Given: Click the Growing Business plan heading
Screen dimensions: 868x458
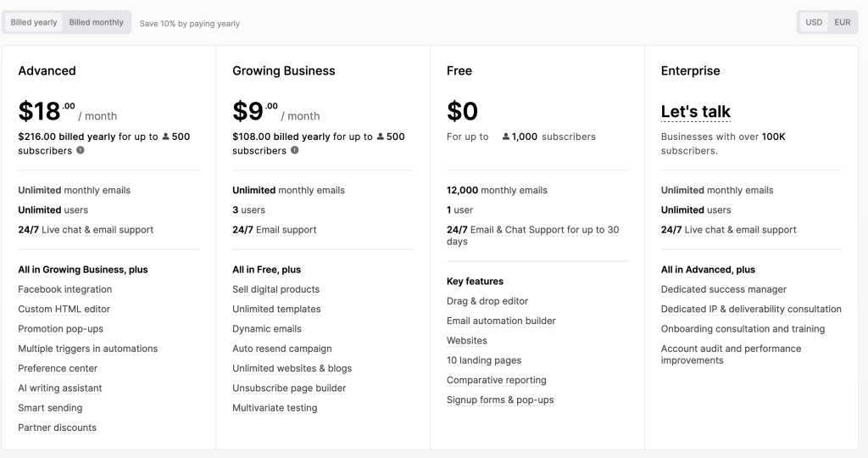Looking at the screenshot, I should [284, 71].
